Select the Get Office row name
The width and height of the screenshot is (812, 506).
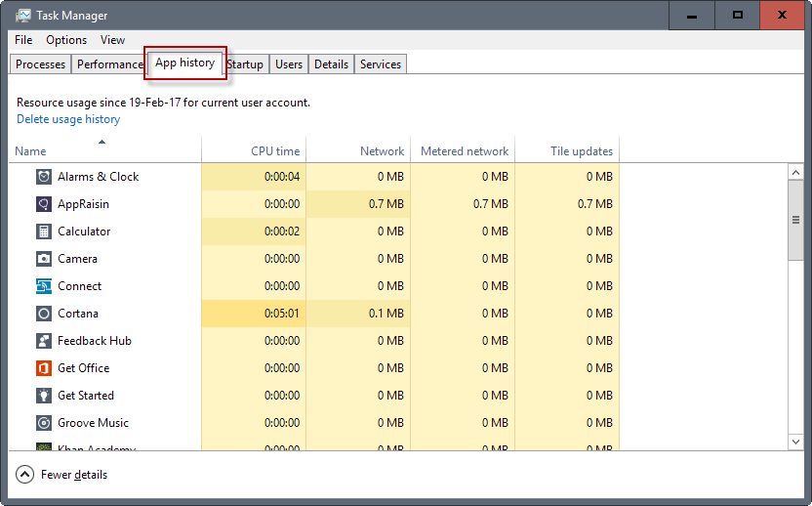tap(83, 368)
